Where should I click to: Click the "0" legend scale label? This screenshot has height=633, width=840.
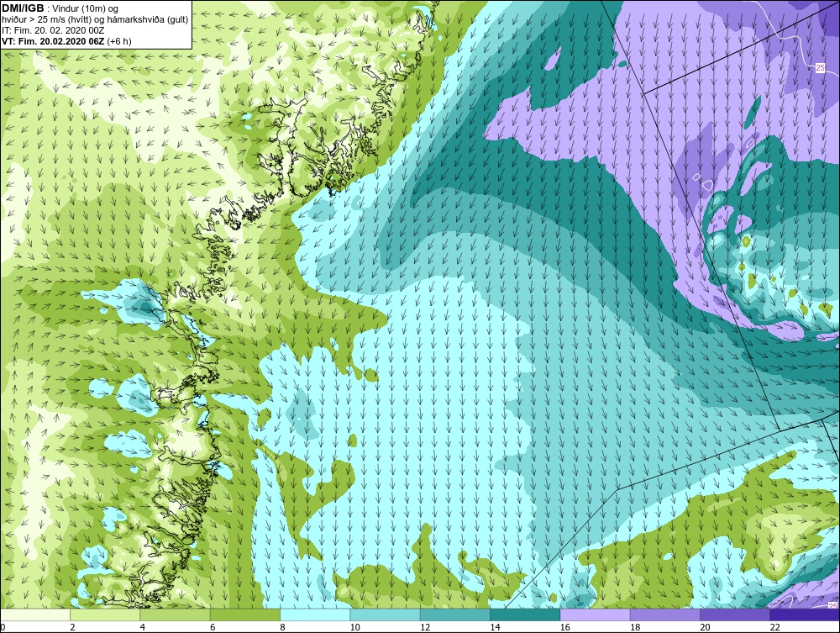(3, 627)
